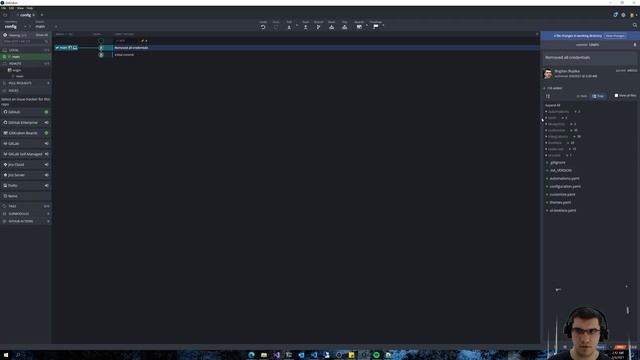Image resolution: width=640 pixels, height=360 pixels.
Task: Click the sort files icon in commit panel
Action: tap(548, 96)
